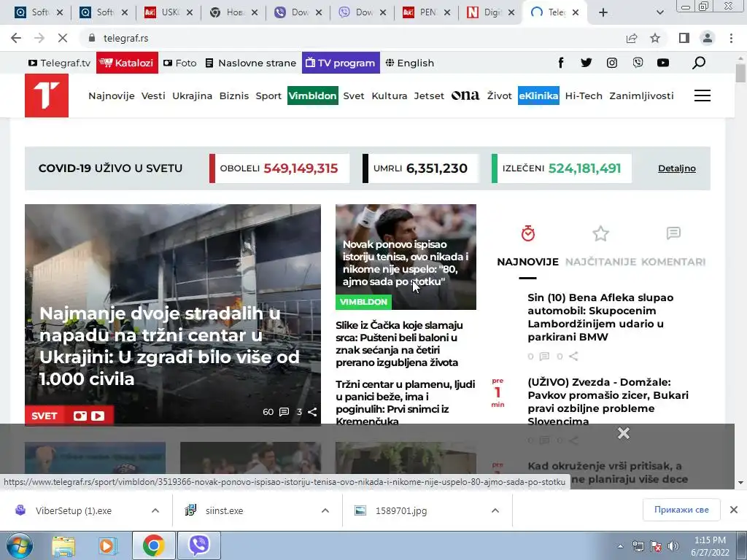
Task: Show hidden system tray icons
Action: coord(620,546)
